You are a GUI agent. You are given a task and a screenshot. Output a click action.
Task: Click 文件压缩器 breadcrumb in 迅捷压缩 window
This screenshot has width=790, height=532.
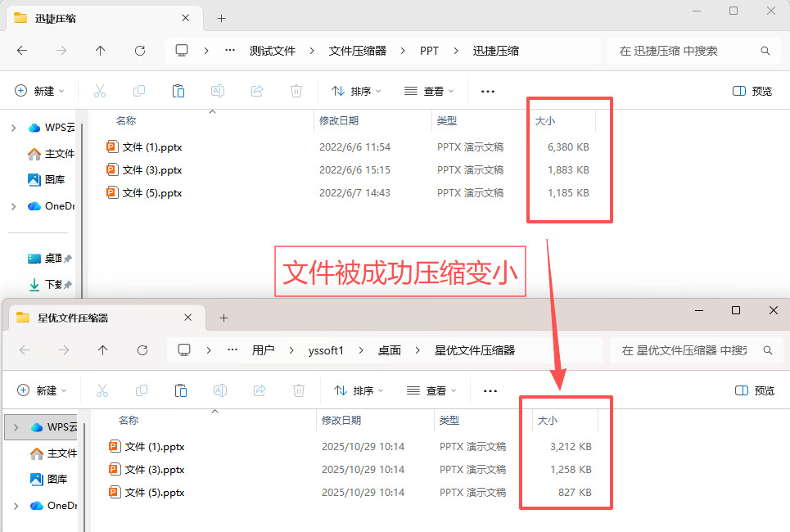coord(358,51)
